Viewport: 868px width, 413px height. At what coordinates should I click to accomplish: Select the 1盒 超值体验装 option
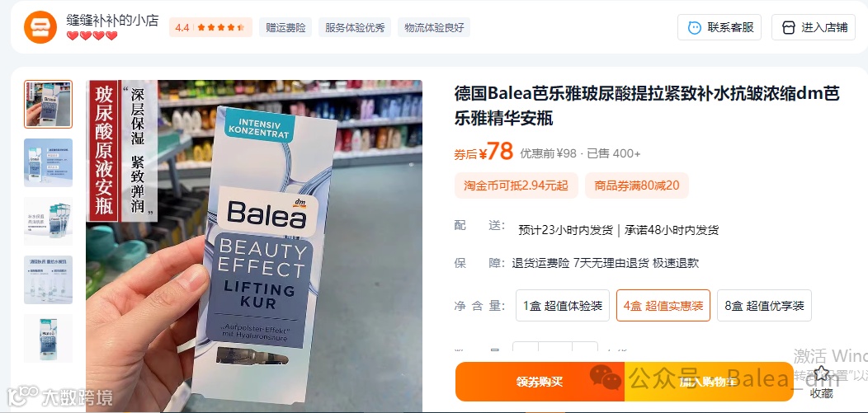[x=563, y=305]
